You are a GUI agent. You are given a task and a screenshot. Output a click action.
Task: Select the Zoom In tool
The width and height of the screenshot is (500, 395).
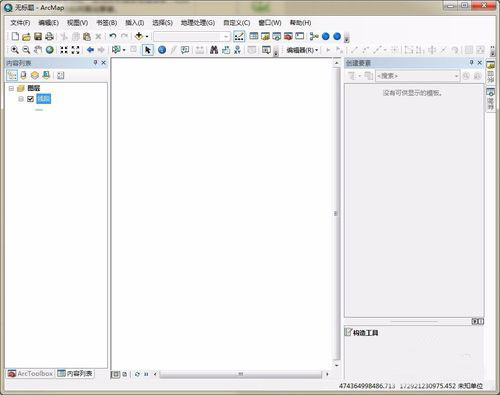click(15, 50)
